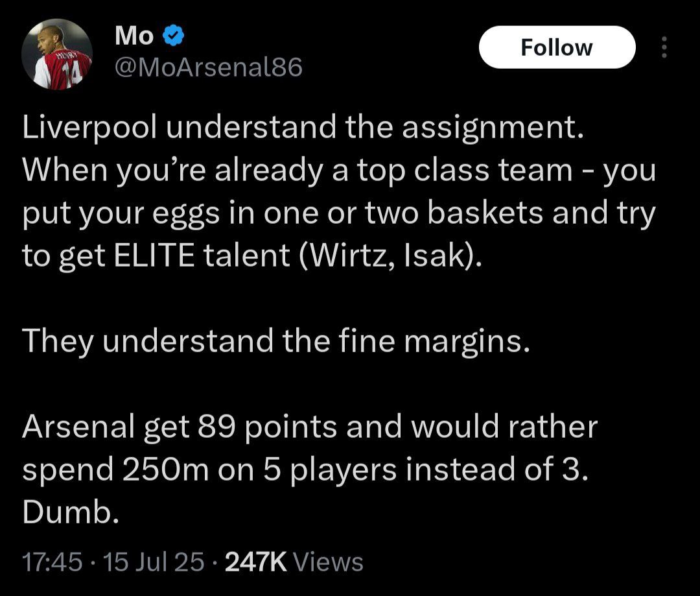Click the word Views beside 247K

coord(328,562)
